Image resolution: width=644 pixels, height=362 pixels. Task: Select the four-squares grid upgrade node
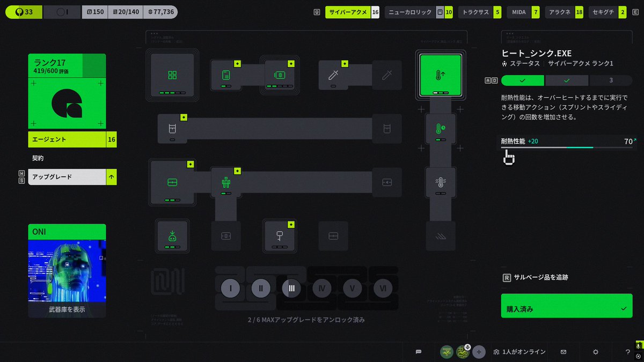point(172,75)
